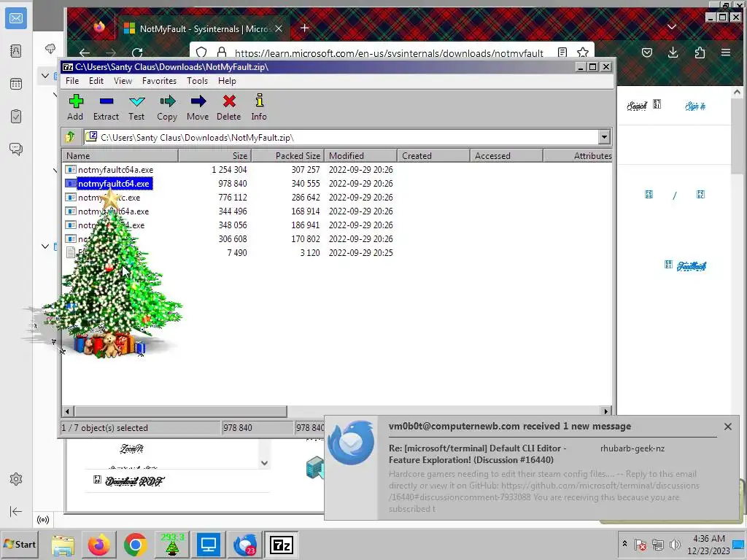The width and height of the screenshot is (747, 560).
Task: Click the 2022-09-29 20:25 modified date
Action: 360,252
